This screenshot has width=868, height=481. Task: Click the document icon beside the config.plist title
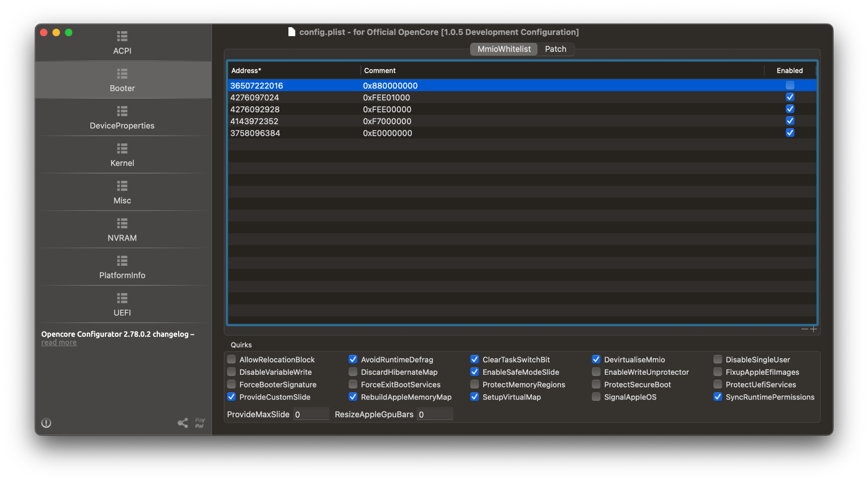click(292, 32)
